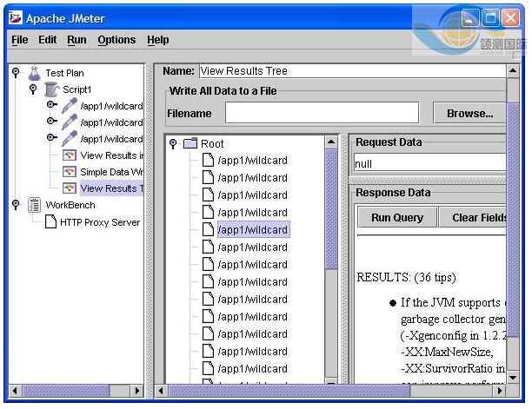Select the highlighted View Results T item
This screenshot has height=409, width=532.
click(x=111, y=188)
